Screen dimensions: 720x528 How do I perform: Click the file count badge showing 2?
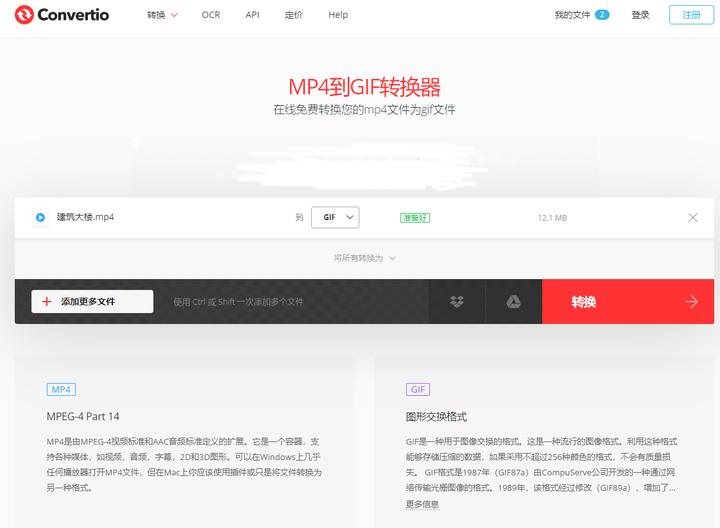coord(602,15)
